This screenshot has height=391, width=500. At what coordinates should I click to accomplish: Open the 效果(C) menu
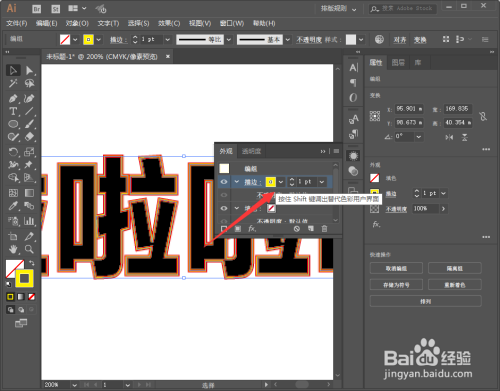pyautogui.click(x=169, y=23)
